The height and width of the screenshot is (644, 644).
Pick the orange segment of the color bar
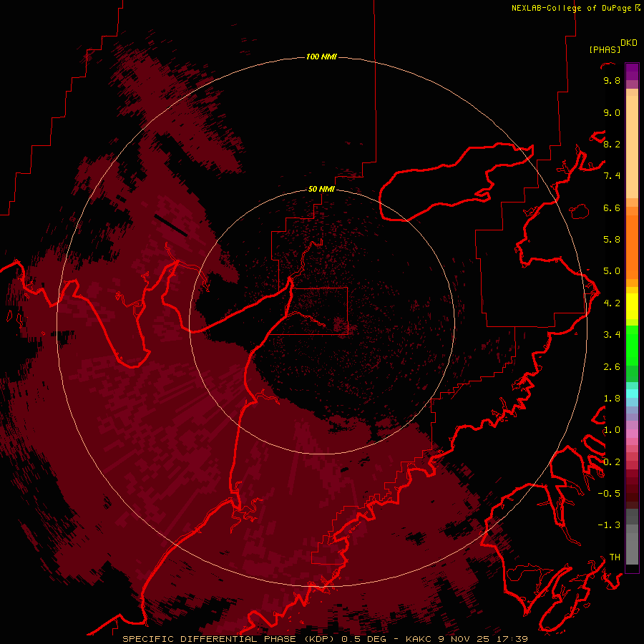coord(632,246)
